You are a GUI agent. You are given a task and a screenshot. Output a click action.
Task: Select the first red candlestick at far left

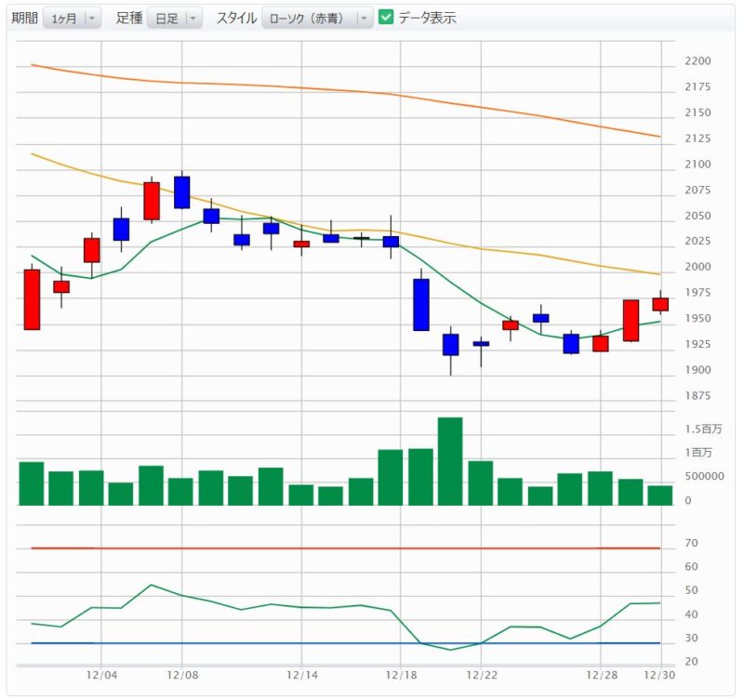32,299
